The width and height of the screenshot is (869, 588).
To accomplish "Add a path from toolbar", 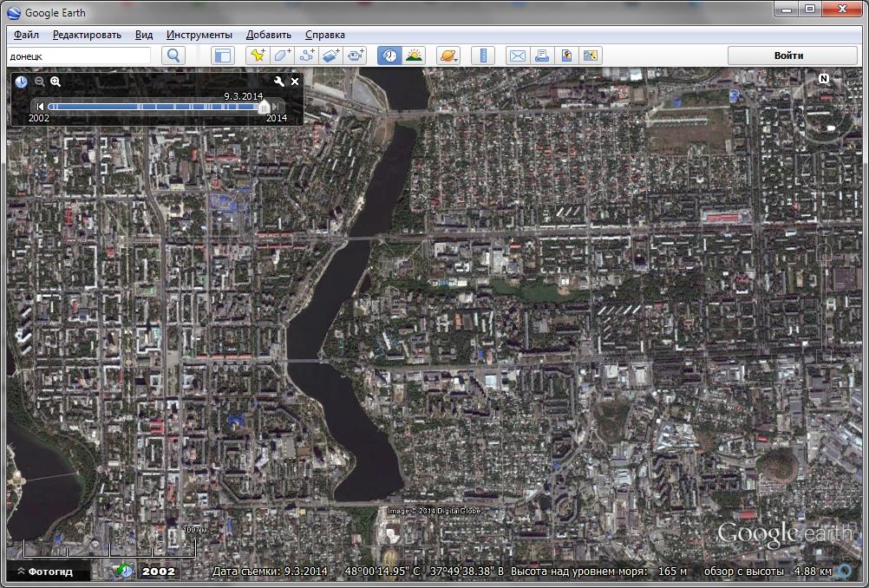I will pos(306,56).
